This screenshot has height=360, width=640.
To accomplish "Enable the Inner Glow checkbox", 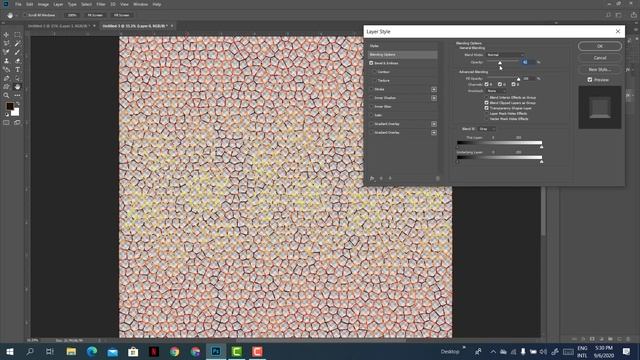I will point(371,107).
